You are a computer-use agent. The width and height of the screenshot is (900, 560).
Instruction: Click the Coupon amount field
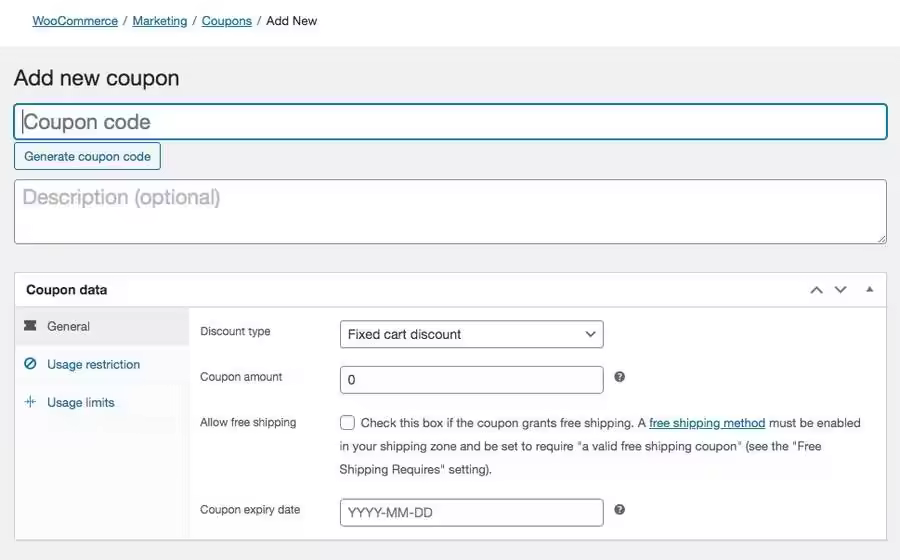tap(471, 380)
